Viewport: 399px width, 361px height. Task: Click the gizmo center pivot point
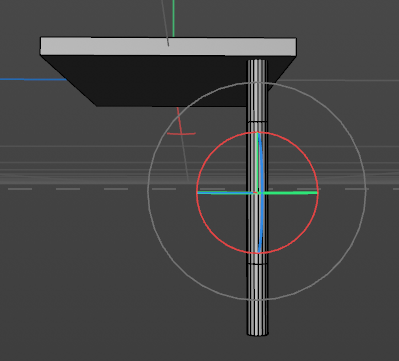click(257, 193)
